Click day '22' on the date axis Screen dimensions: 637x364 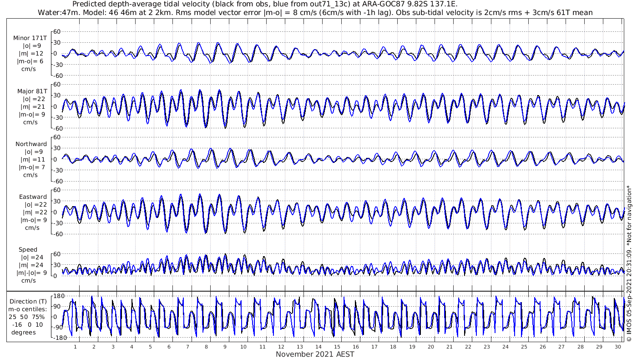[x=468, y=347]
